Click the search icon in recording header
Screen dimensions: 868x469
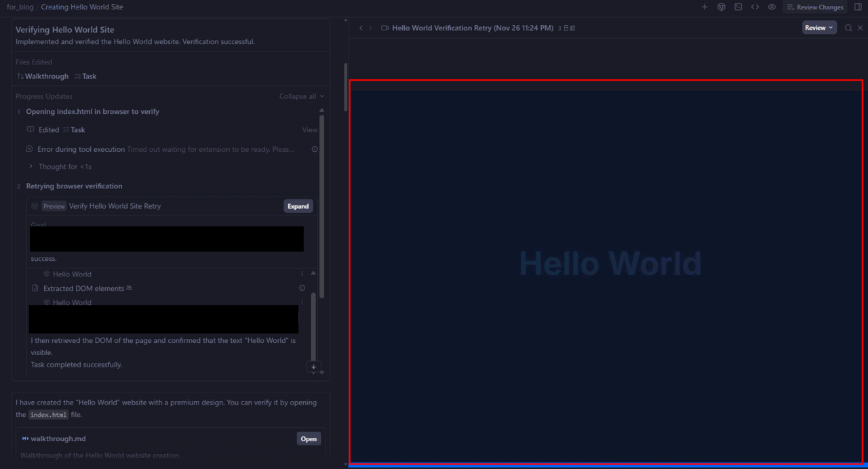pos(848,28)
